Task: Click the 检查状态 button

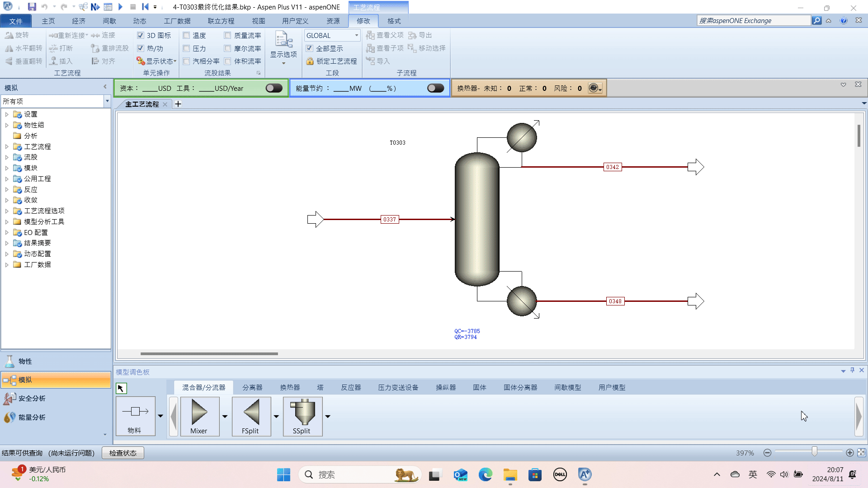Action: point(123,453)
